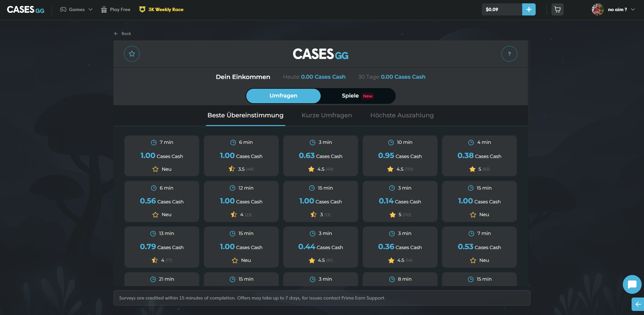Open the 7 min 1.00 Cases Cash Neu survey
The image size is (644, 315).
click(162, 156)
